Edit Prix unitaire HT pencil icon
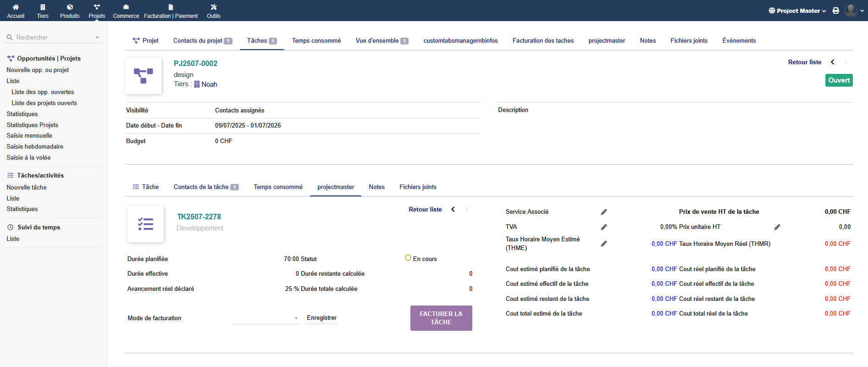This screenshot has width=868, height=367. (777, 227)
